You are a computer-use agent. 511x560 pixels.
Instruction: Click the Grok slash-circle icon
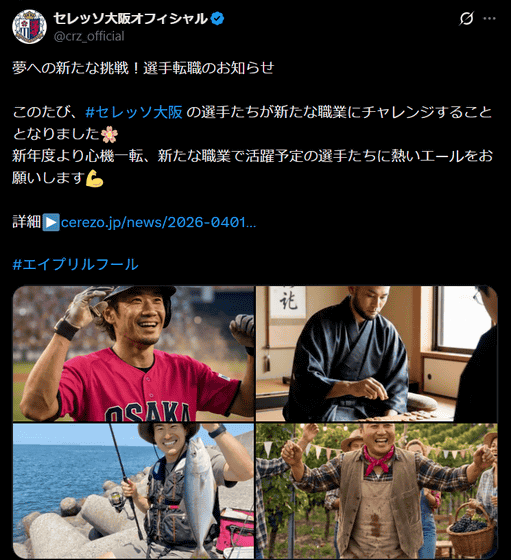pos(466,19)
